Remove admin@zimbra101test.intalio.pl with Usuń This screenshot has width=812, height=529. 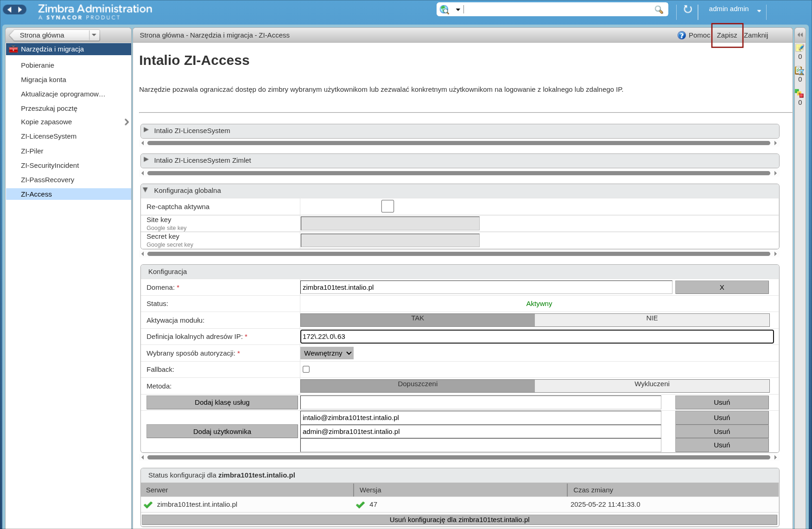click(722, 432)
